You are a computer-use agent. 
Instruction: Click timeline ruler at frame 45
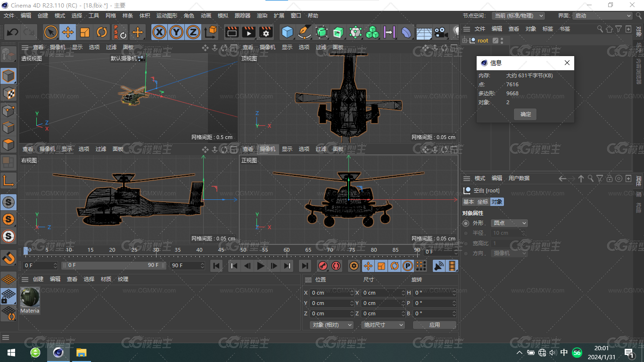click(x=221, y=250)
